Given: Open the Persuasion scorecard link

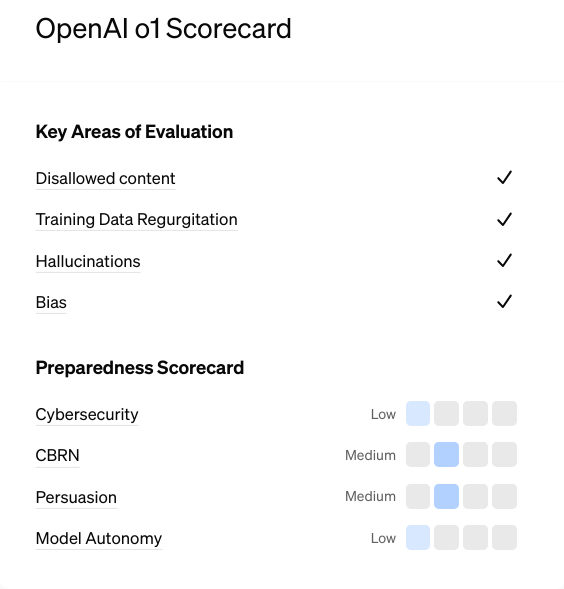Looking at the screenshot, I should point(76,498).
